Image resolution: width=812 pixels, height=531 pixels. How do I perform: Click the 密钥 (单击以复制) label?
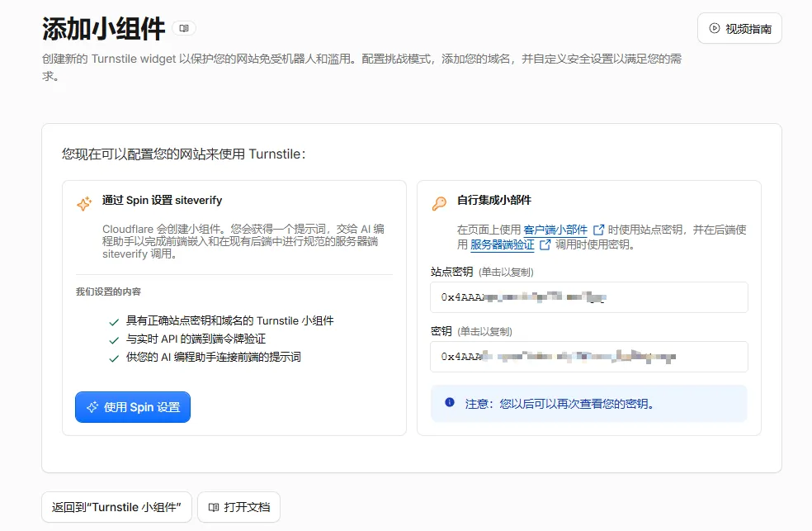click(x=471, y=331)
